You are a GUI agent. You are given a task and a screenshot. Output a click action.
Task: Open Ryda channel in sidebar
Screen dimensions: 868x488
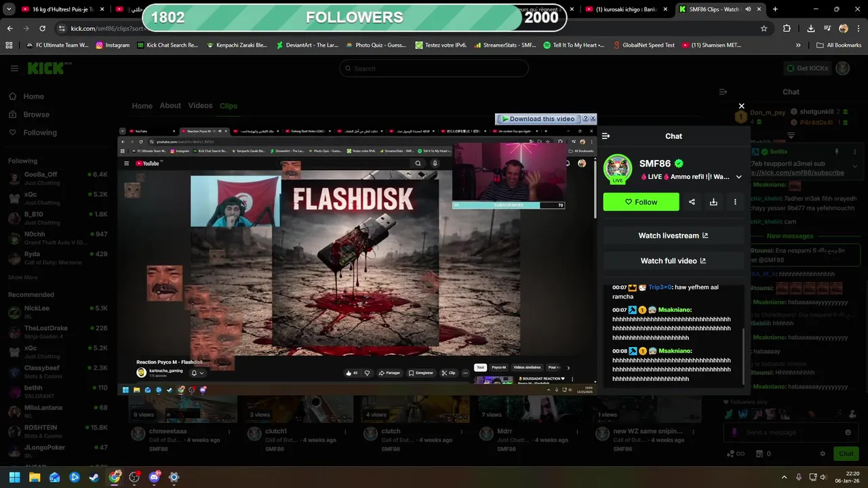coord(58,258)
